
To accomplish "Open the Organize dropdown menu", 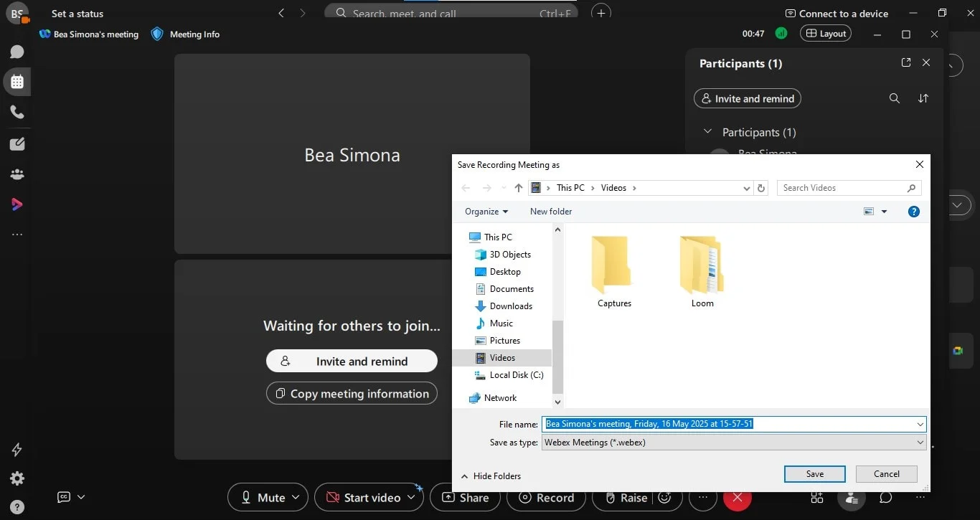I will click(x=486, y=212).
